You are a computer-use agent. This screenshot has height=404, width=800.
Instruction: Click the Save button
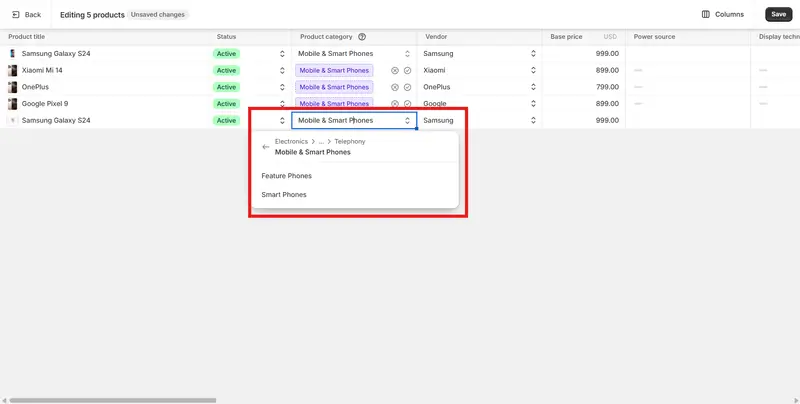(779, 14)
